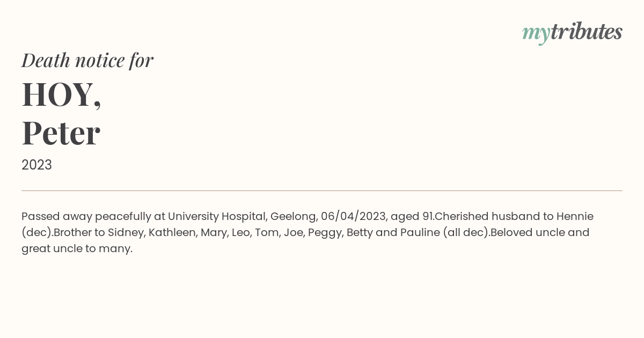Click the surname "HOY," heading
The width and height of the screenshot is (644, 338).
click(x=62, y=94)
